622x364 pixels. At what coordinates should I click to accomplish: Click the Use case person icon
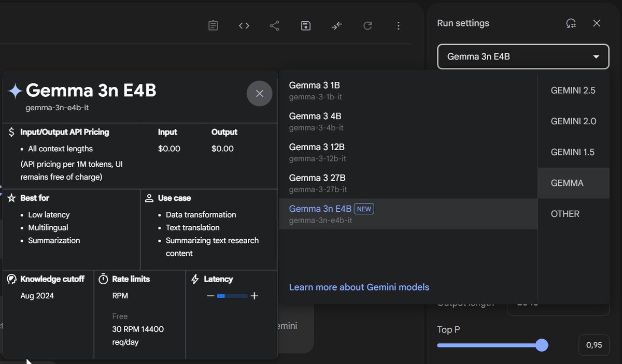149,198
